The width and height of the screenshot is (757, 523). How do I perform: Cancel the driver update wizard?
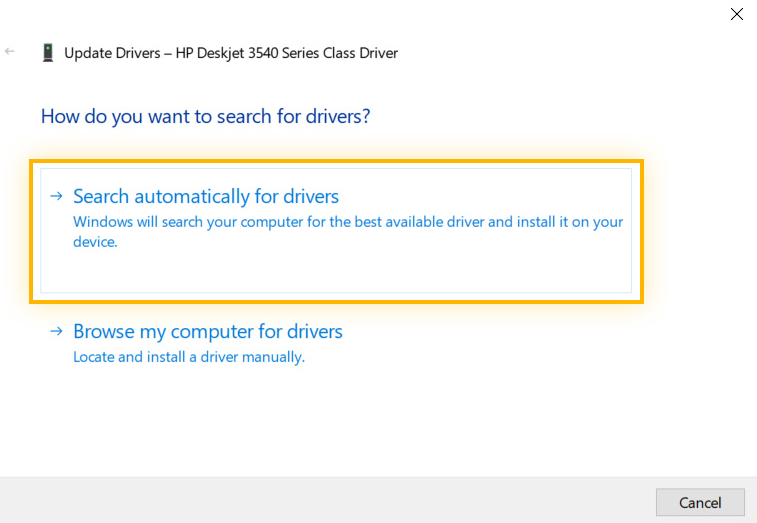click(700, 502)
